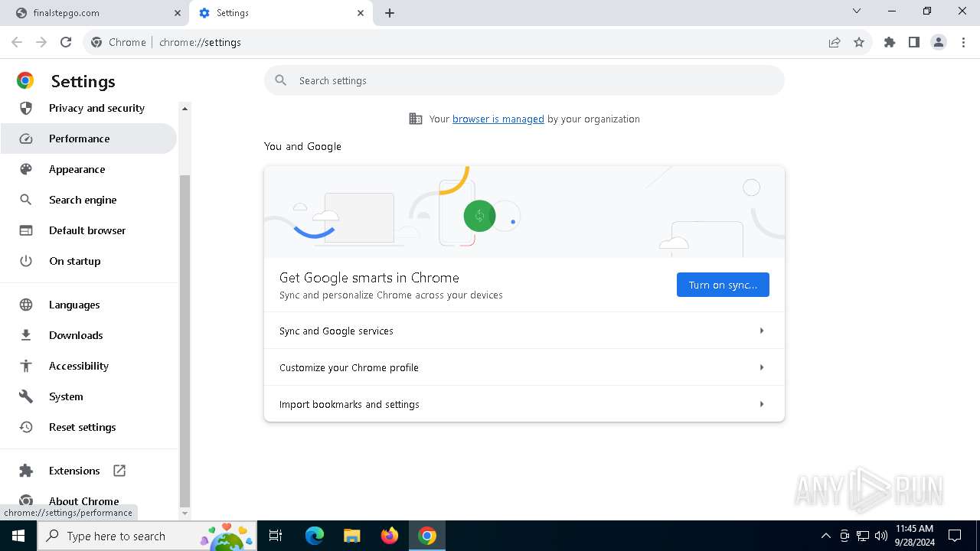Open the Chrome three-dot menu
Viewport: 980px width, 551px height.
point(963,42)
